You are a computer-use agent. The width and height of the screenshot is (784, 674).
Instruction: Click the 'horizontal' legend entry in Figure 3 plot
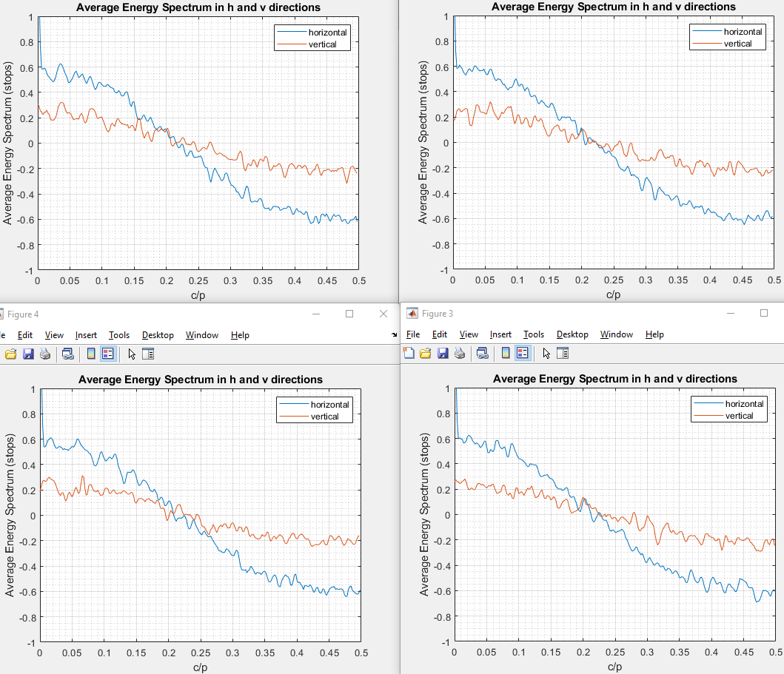coord(744,404)
